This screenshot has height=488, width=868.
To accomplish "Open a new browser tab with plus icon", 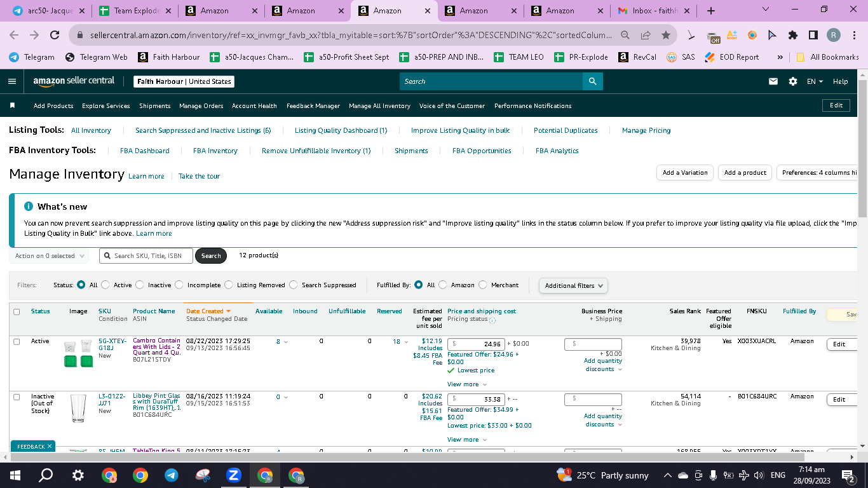I will (710, 11).
